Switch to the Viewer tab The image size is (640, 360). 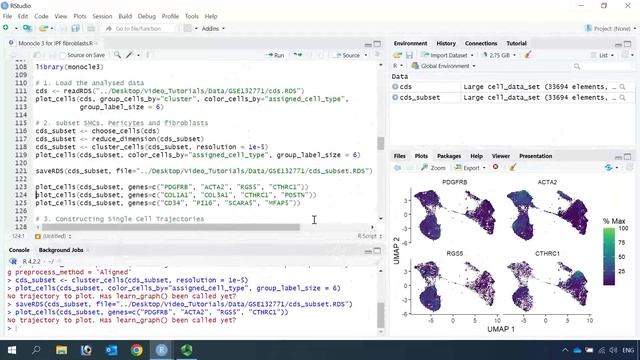pos(501,156)
